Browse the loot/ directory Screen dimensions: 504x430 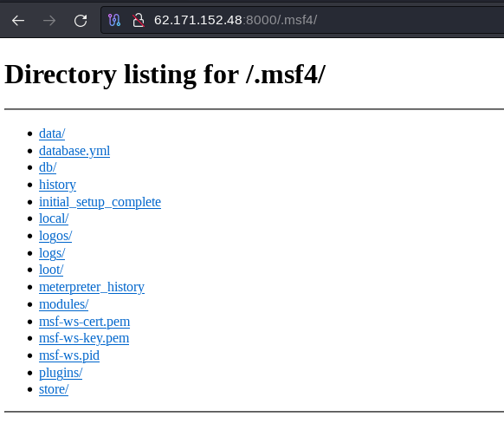pos(51,270)
